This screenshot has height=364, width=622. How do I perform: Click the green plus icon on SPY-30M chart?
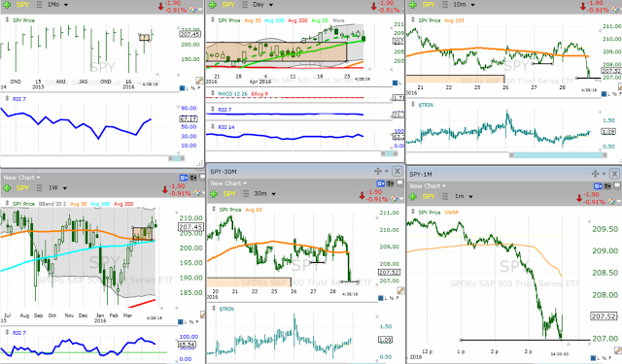click(x=214, y=194)
